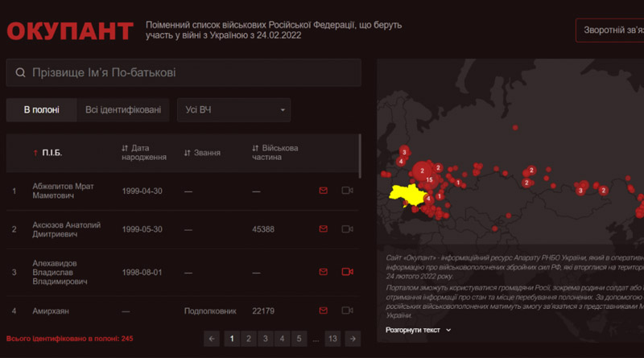Sort table by П.І.Б. column
Screen dimensions: 644x358
[x=48, y=153]
